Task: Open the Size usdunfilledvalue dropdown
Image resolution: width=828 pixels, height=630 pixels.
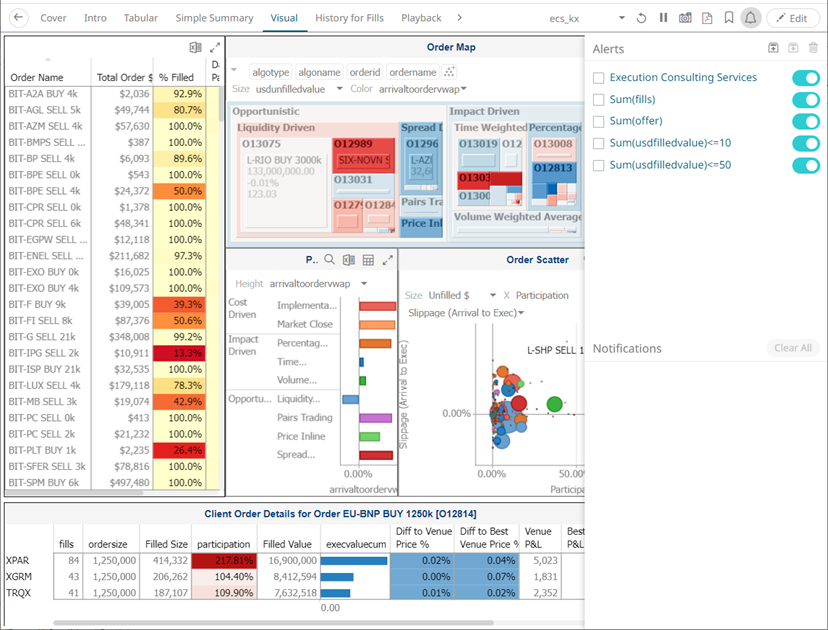Action: 340,89
